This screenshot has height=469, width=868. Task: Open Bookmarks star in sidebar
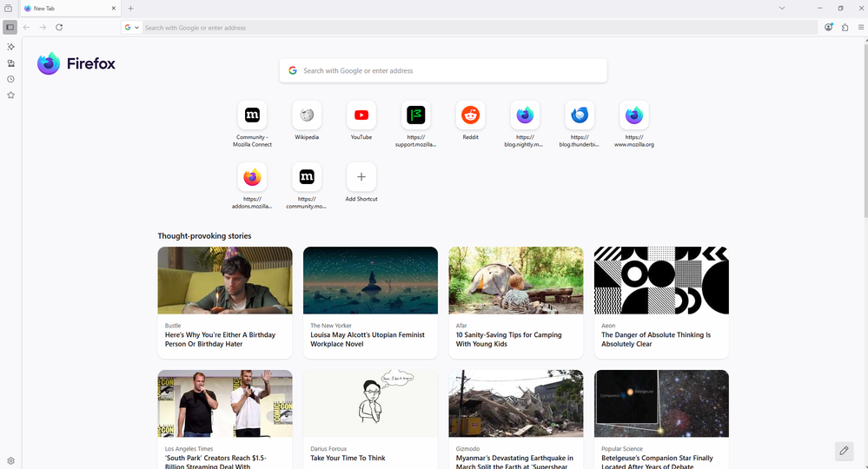tap(10, 96)
